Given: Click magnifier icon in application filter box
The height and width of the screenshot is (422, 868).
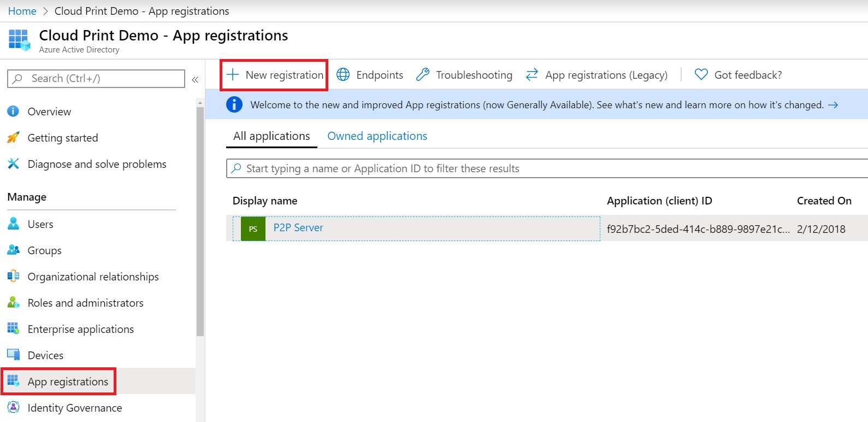Looking at the screenshot, I should [x=236, y=168].
